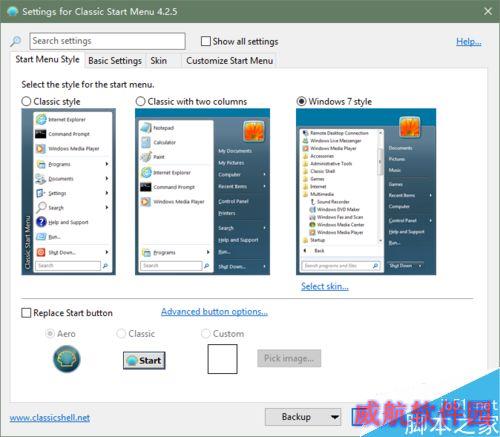Open the Select skin link
The height and width of the screenshot is (437, 500).
click(325, 286)
